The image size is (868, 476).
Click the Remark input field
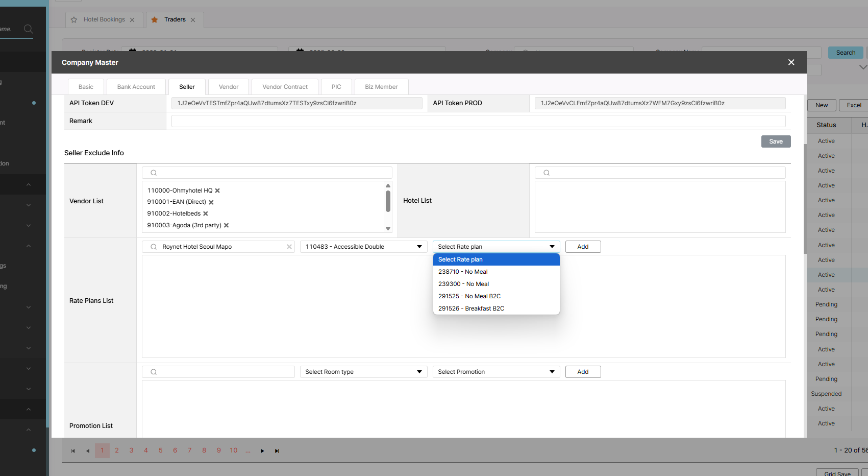[x=478, y=121]
